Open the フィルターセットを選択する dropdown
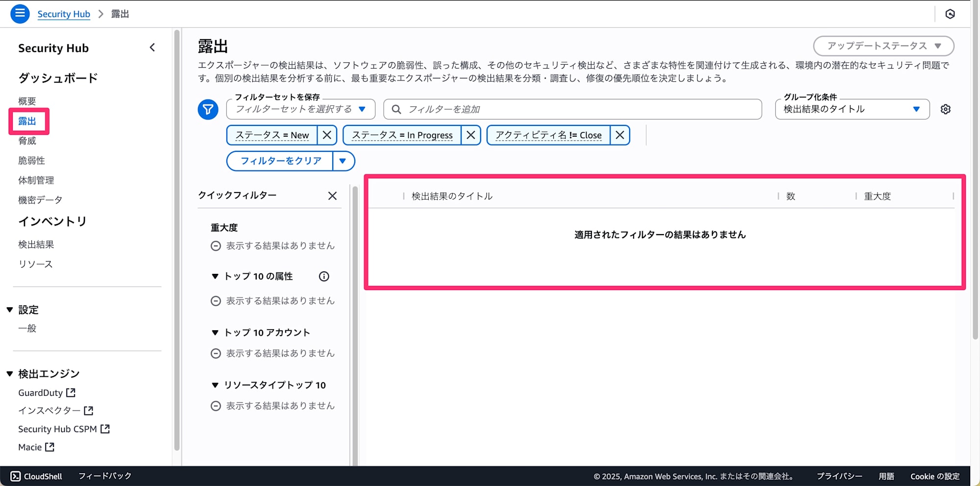Viewport: 980px width, 486px height. 300,109
